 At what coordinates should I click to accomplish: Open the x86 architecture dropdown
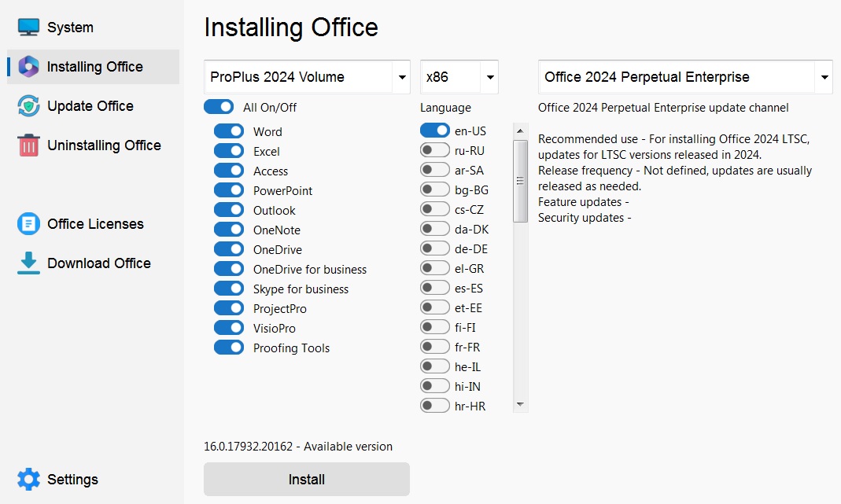point(459,77)
